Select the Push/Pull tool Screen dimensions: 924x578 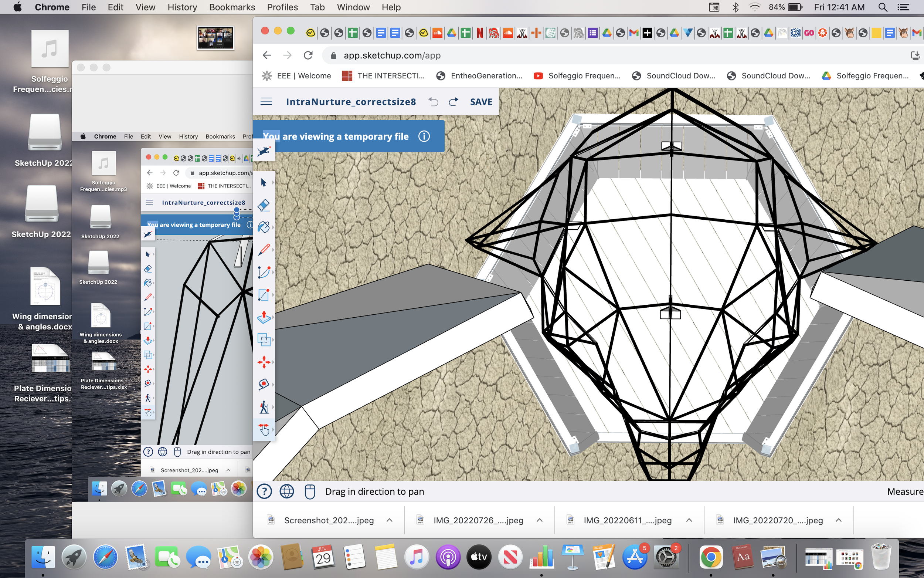(x=264, y=317)
